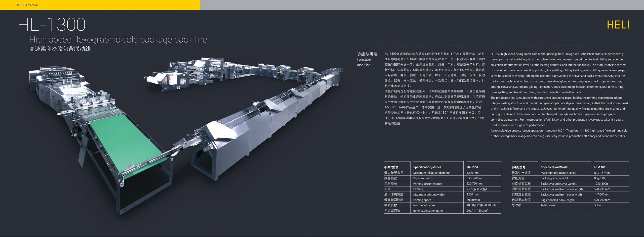Click the '125g-300g' value
644x237 pixels.
point(601,184)
